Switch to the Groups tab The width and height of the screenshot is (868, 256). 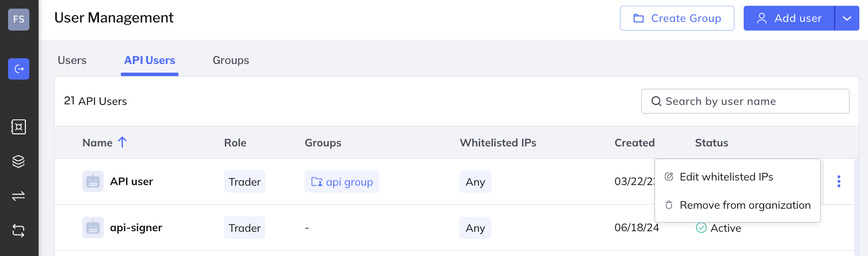pos(231,60)
